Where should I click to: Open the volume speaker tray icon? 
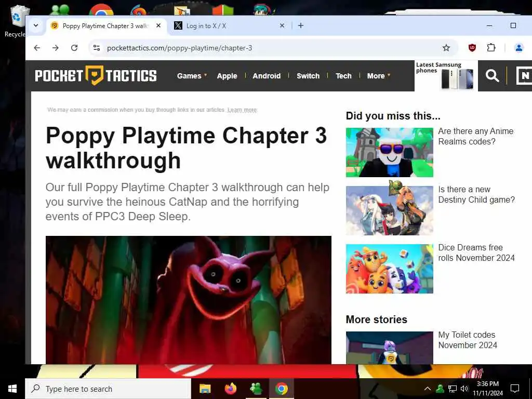coord(464,389)
